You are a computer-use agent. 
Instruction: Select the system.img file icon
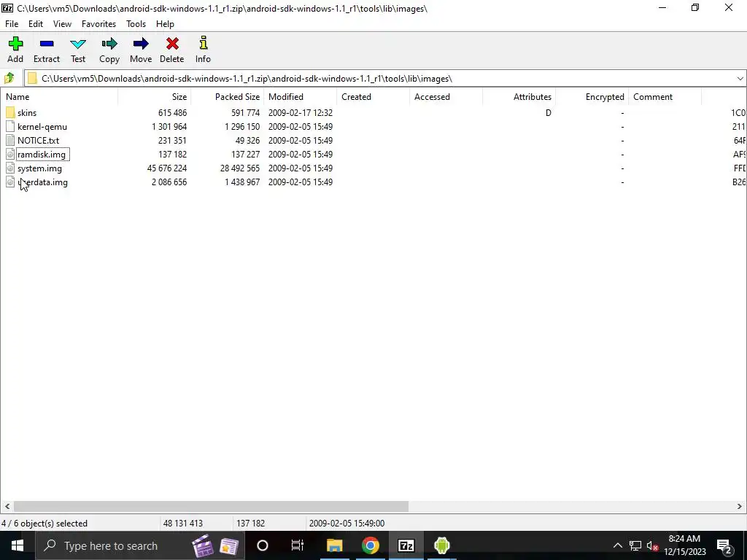tap(10, 168)
